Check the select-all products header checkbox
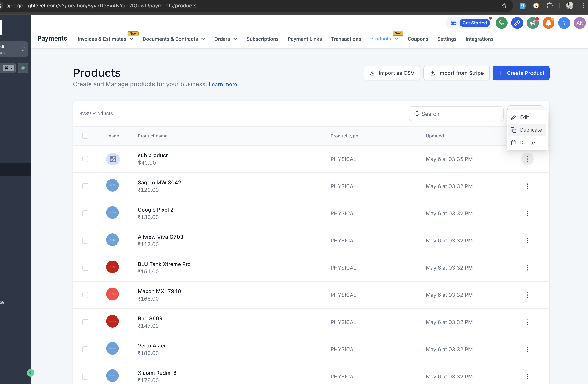Screen dimensions: 588x384 (x=85, y=136)
